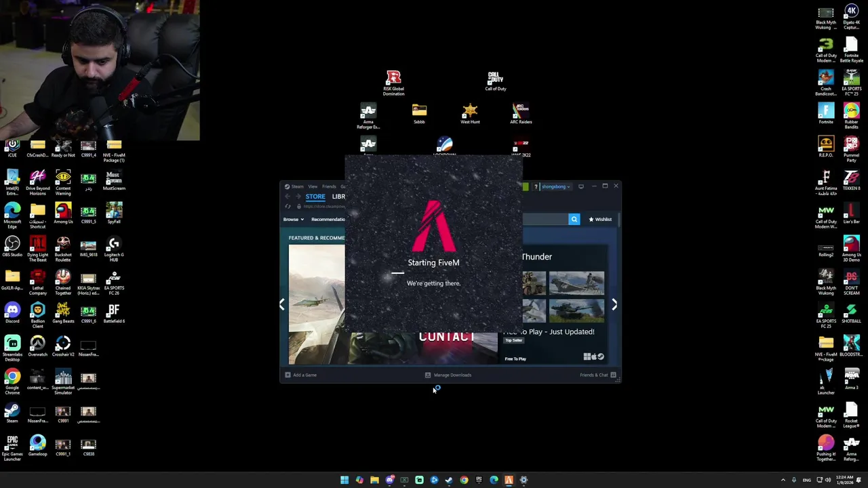Select the RISK Global Domination icon
Image resolution: width=868 pixels, height=488 pixels.
coord(393,83)
